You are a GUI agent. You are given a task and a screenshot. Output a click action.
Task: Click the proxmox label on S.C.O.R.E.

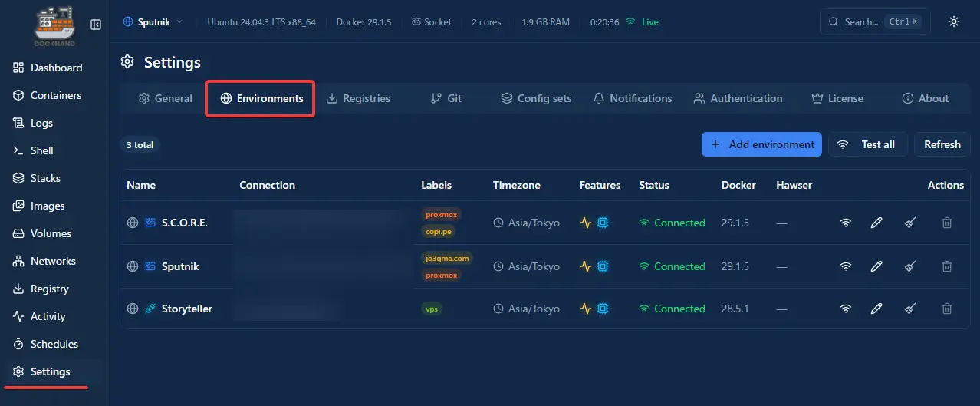(x=441, y=215)
